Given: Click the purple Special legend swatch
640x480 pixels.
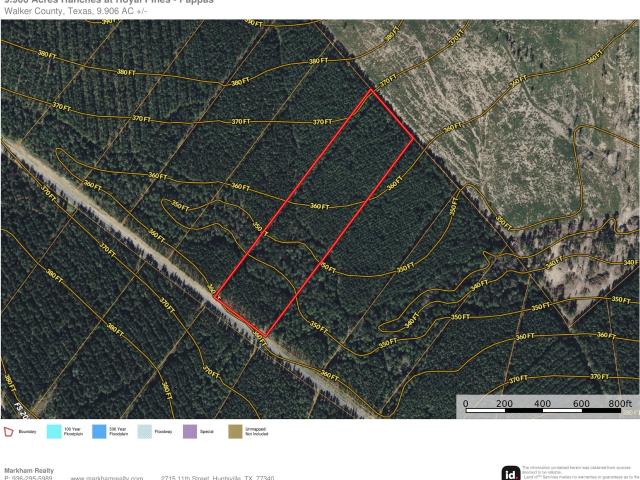Looking at the screenshot, I should (188, 432).
